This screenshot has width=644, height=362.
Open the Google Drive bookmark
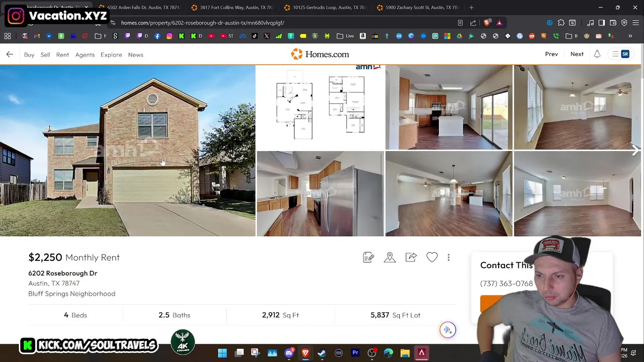[x=459, y=36]
